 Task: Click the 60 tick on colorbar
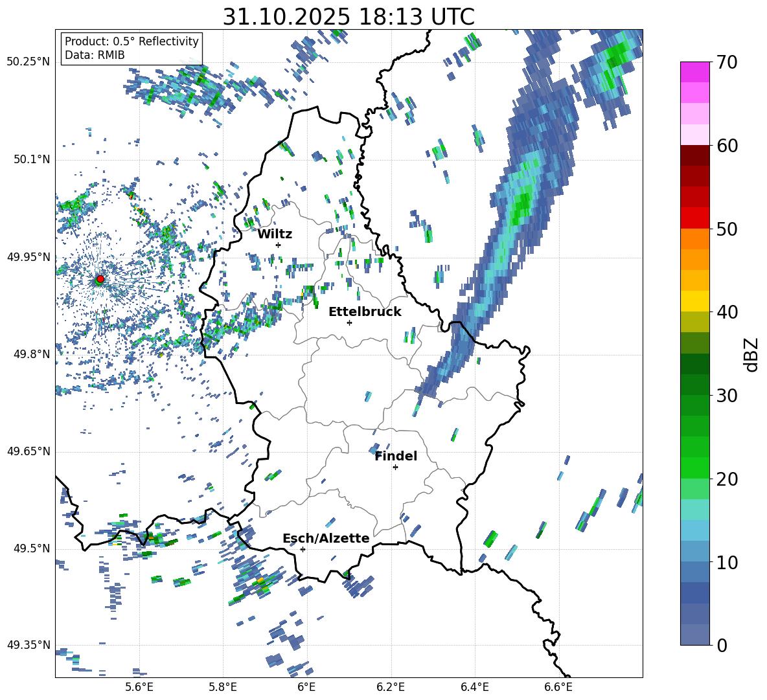pos(727,146)
